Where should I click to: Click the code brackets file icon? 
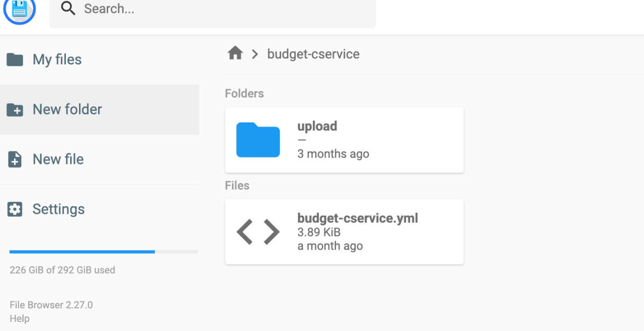[258, 232]
